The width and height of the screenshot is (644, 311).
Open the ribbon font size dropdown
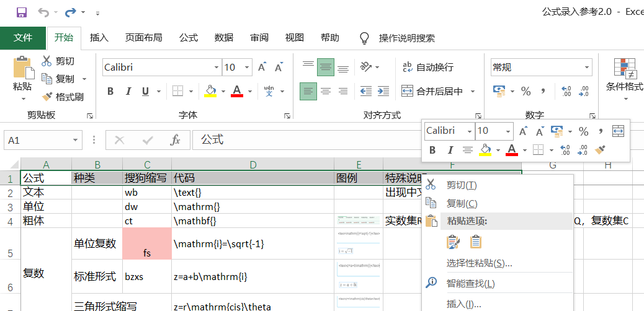point(248,68)
